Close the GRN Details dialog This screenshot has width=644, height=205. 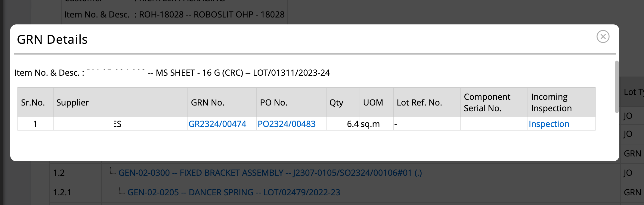pos(603,37)
